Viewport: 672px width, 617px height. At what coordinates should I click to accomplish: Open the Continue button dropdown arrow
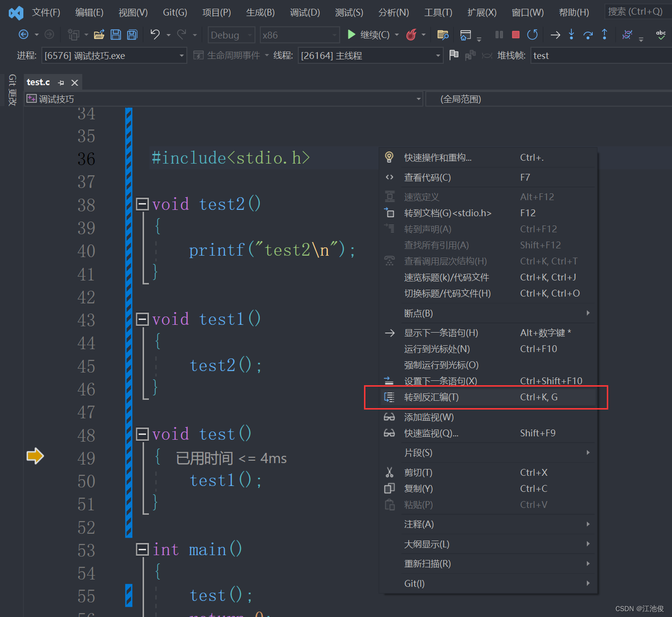[397, 35]
